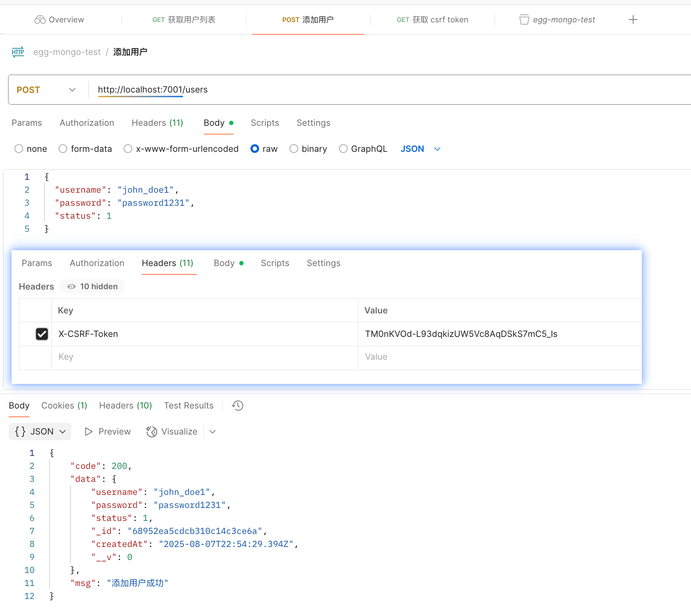691x616 pixels.
Task: Click the plus icon to add new tab
Action: (x=633, y=20)
